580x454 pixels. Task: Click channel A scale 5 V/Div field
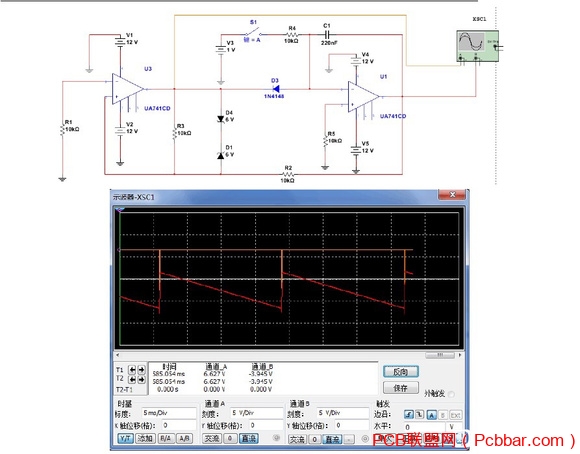(x=257, y=413)
